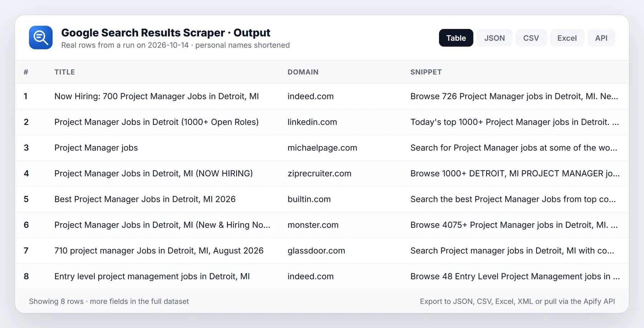The image size is (644, 328).
Task: Click the # column header
Action: pos(26,72)
